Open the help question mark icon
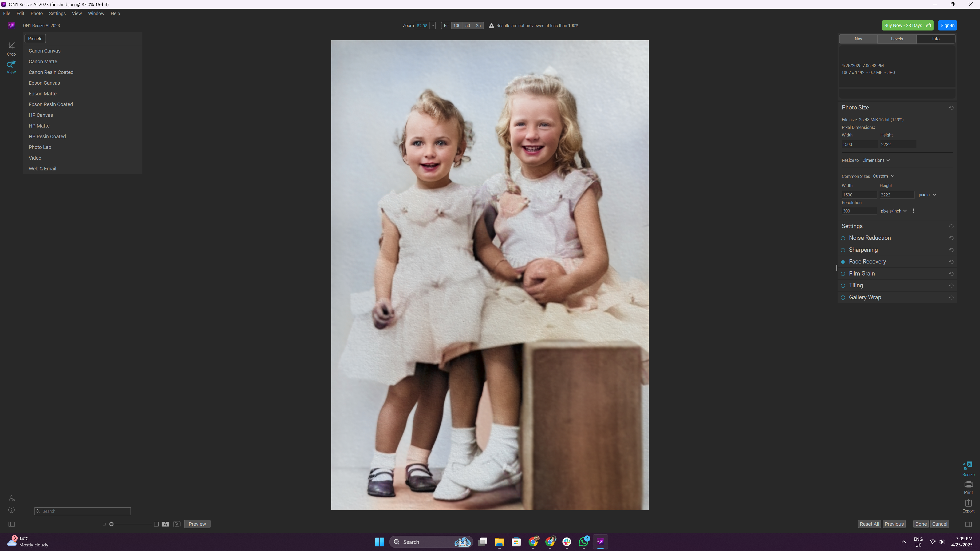 click(11, 510)
